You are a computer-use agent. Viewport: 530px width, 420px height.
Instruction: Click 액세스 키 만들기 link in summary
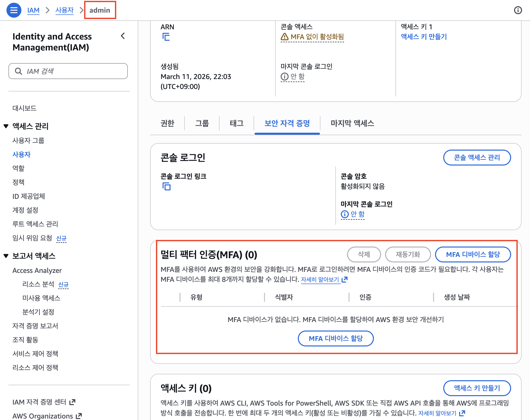424,37
